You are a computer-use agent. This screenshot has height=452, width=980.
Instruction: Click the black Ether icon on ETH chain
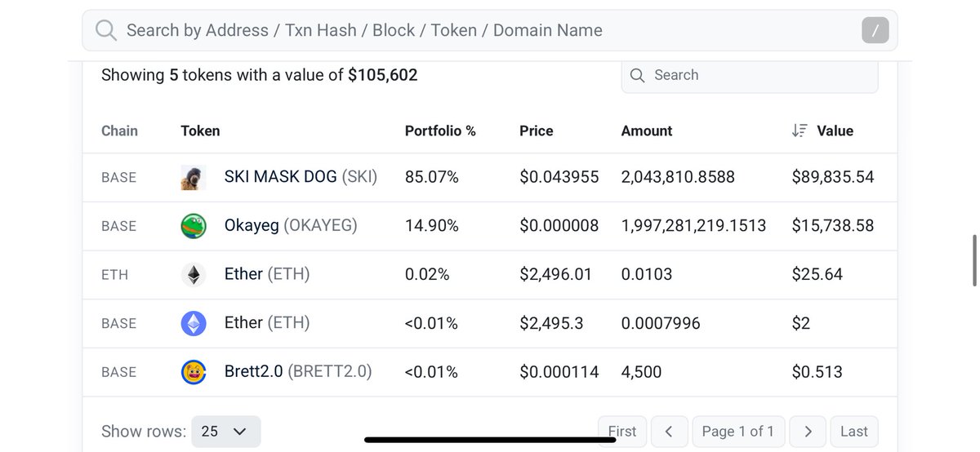(x=194, y=275)
